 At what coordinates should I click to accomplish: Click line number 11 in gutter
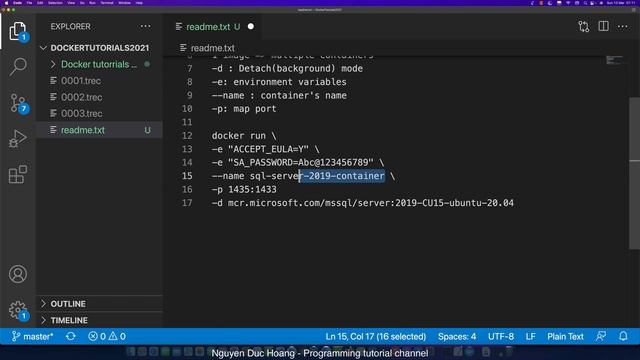click(187, 122)
